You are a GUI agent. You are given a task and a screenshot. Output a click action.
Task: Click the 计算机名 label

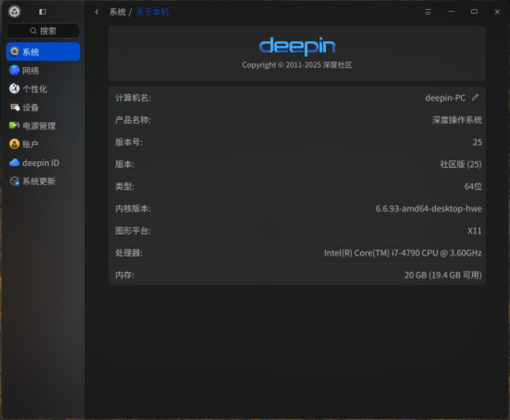coord(133,98)
